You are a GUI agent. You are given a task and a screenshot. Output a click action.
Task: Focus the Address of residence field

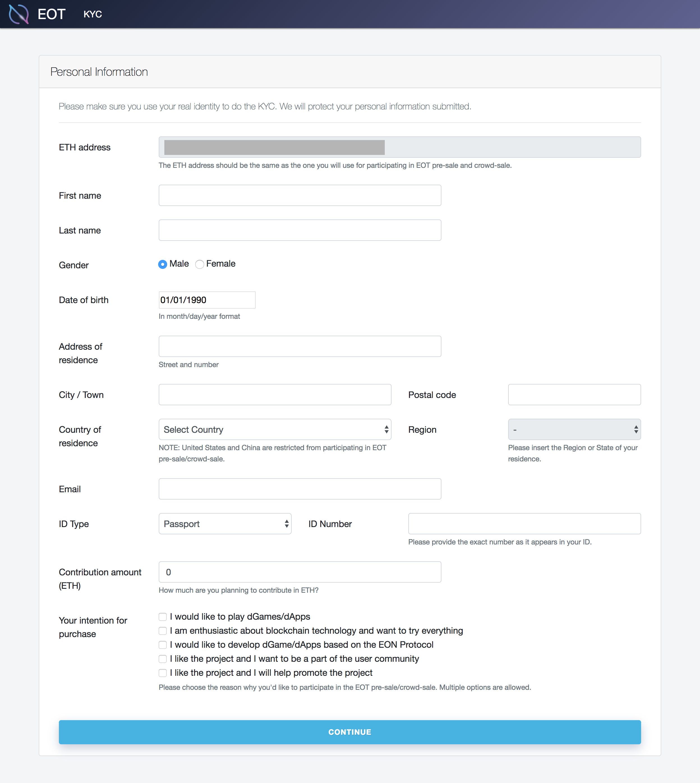[x=300, y=346]
